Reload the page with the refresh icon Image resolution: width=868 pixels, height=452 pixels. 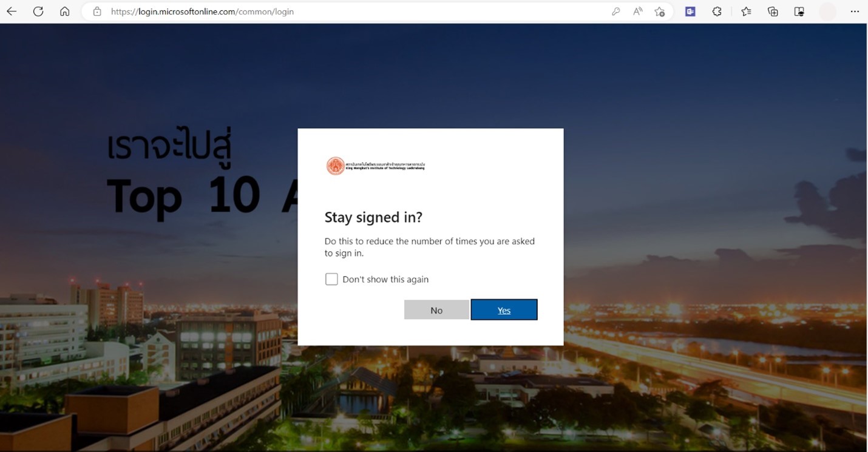[38, 12]
